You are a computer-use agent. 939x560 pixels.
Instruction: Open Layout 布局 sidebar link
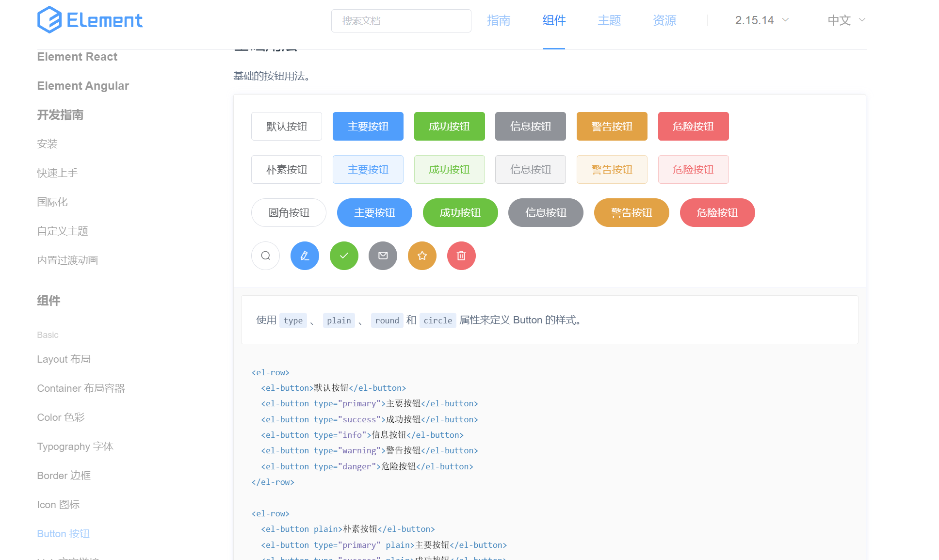tap(64, 359)
